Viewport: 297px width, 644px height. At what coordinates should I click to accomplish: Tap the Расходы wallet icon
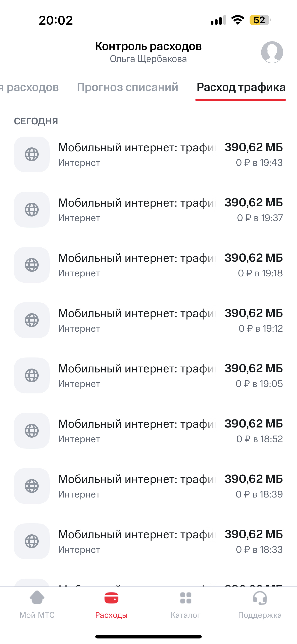(x=111, y=598)
